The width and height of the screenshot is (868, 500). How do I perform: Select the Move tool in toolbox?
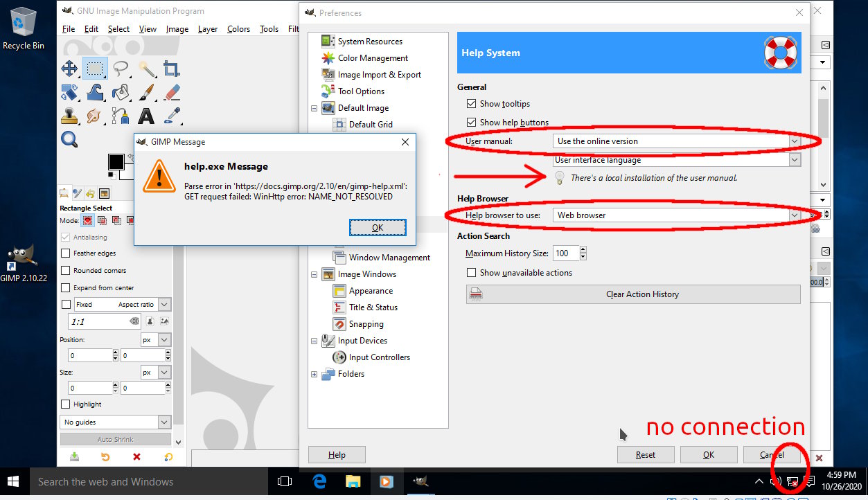pyautogui.click(x=69, y=68)
